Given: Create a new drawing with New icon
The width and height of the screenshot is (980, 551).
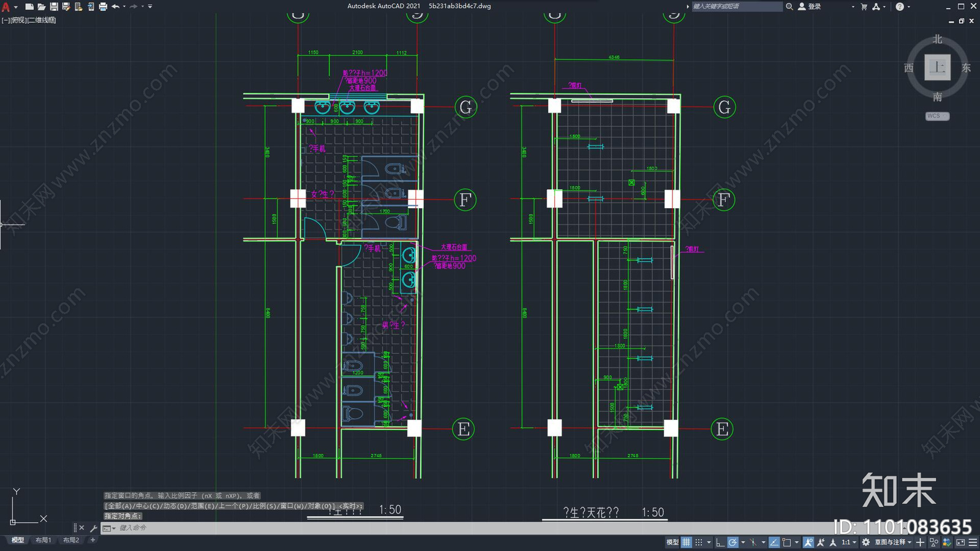Looking at the screenshot, I should [29, 7].
